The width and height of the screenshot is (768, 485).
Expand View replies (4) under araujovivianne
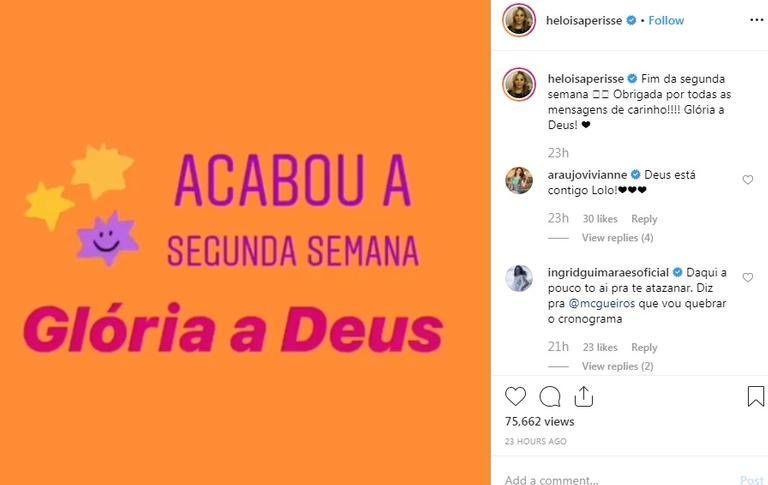617,238
